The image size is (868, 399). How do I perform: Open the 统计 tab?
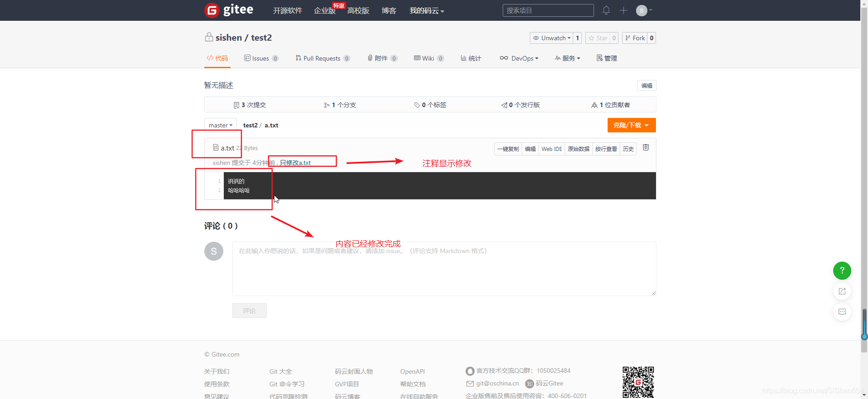[471, 58]
